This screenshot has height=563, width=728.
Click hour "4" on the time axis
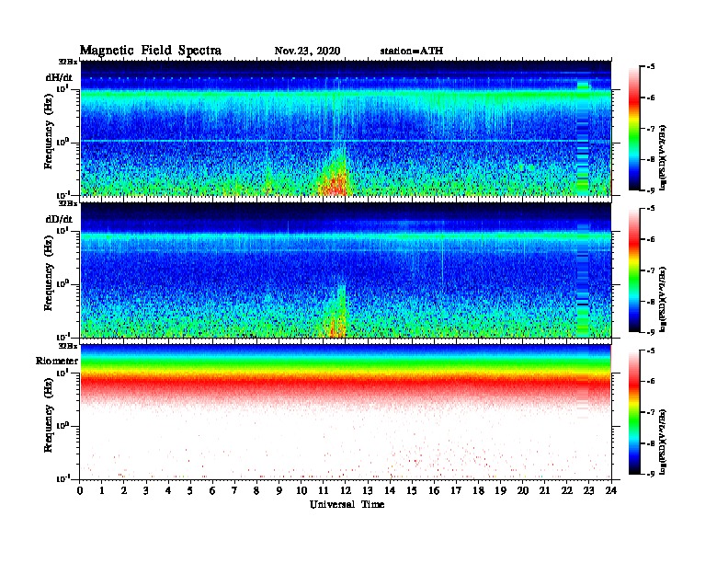[x=168, y=491]
